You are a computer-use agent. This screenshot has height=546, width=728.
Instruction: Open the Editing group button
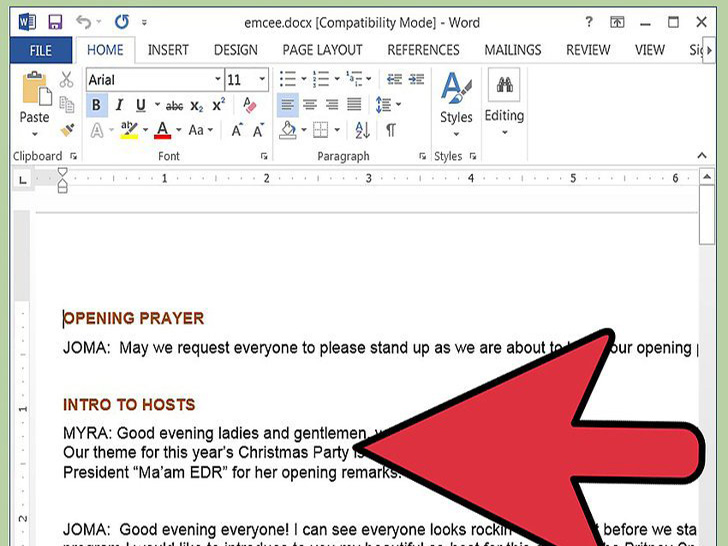pos(504,102)
